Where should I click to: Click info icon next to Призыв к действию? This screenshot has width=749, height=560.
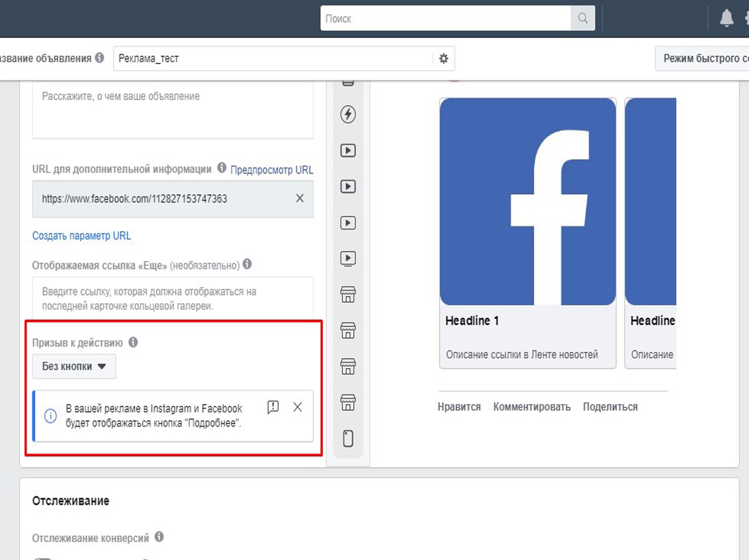tap(133, 342)
